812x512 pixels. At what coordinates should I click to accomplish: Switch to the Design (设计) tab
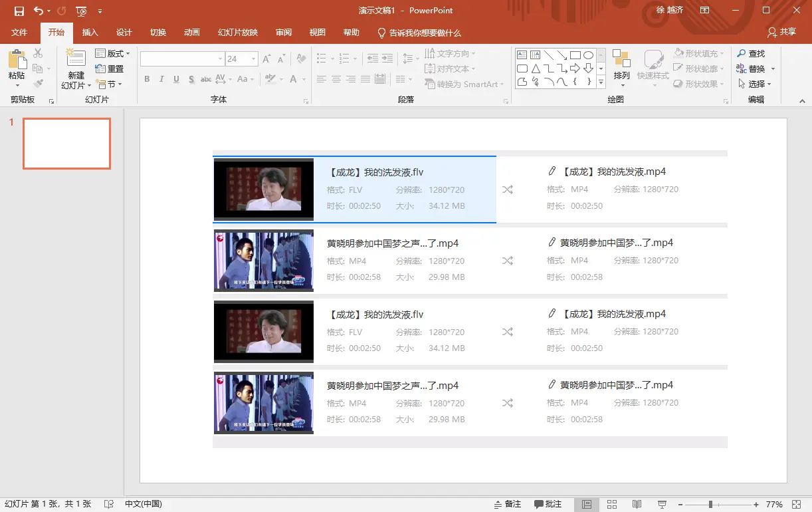pos(124,33)
